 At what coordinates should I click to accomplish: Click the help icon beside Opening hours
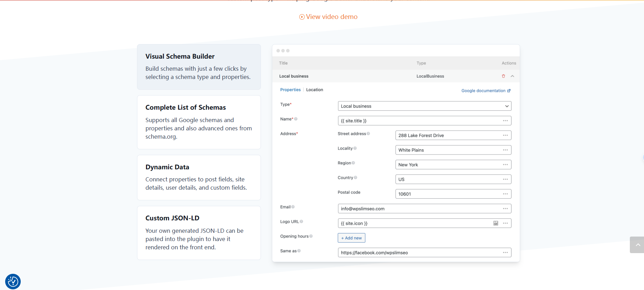(311, 236)
